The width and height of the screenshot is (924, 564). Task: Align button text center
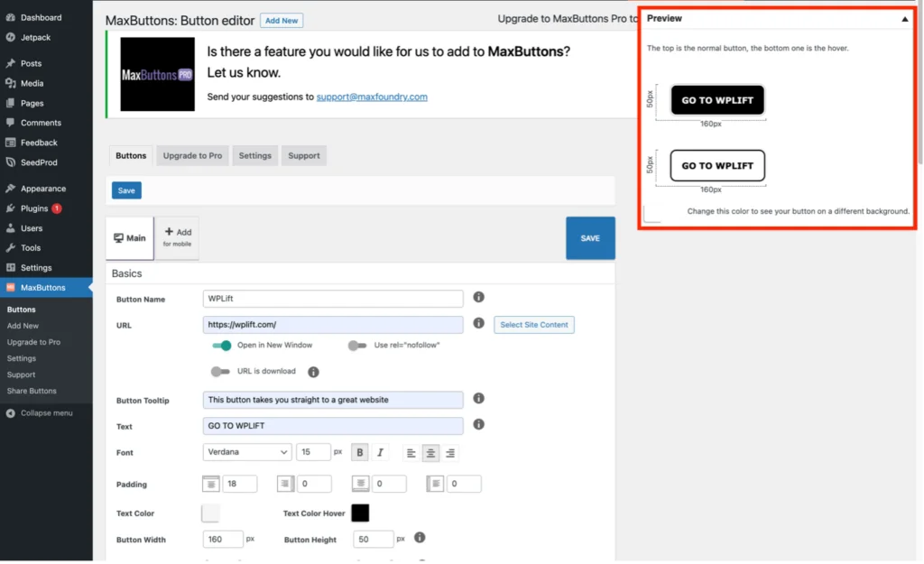430,453
